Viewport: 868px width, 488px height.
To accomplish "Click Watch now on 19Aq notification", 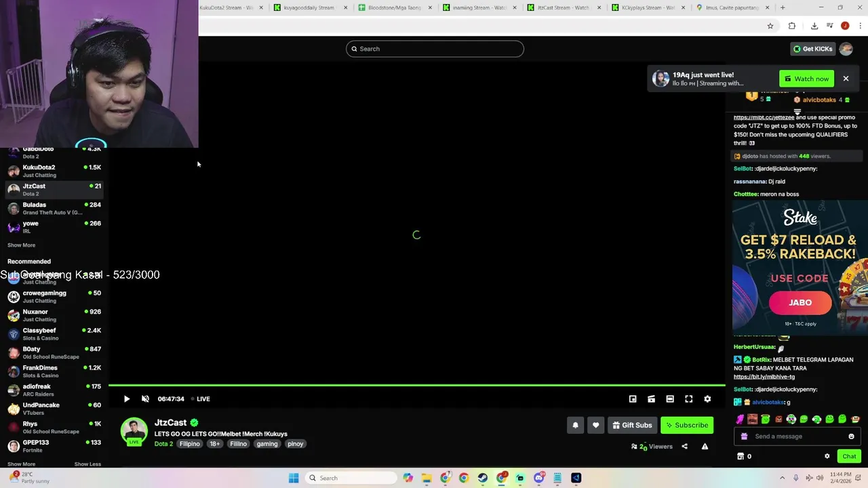I will [806, 79].
